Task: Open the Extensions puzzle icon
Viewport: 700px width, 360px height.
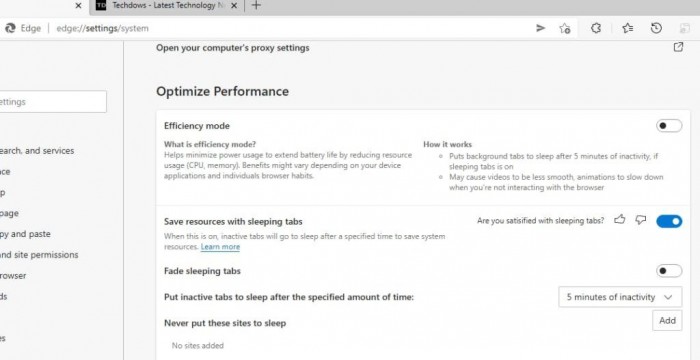Action: pos(596,28)
